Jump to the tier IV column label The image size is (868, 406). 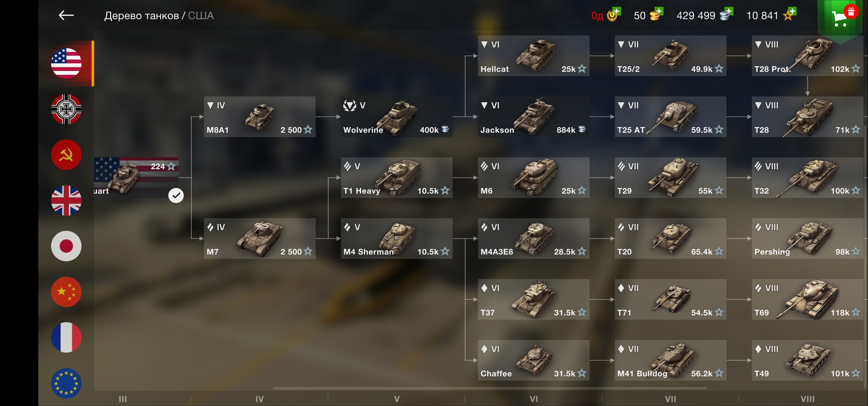tap(260, 399)
